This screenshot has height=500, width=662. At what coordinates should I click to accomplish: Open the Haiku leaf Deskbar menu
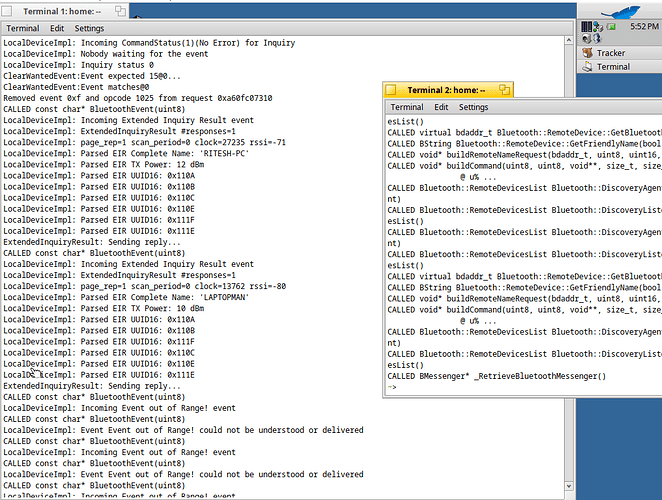tap(620, 10)
